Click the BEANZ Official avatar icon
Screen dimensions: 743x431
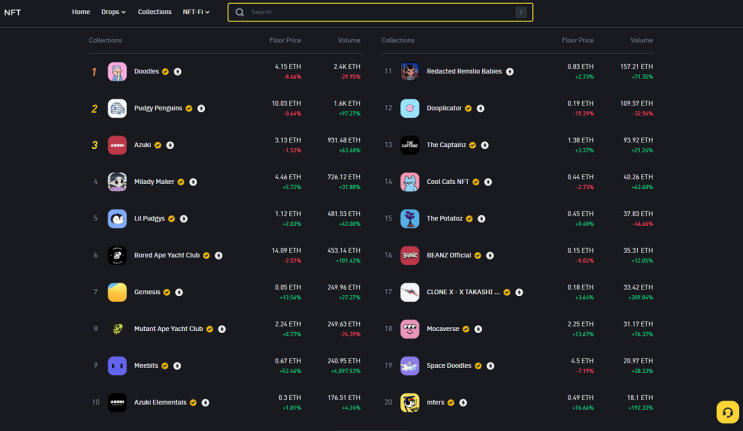tap(409, 255)
